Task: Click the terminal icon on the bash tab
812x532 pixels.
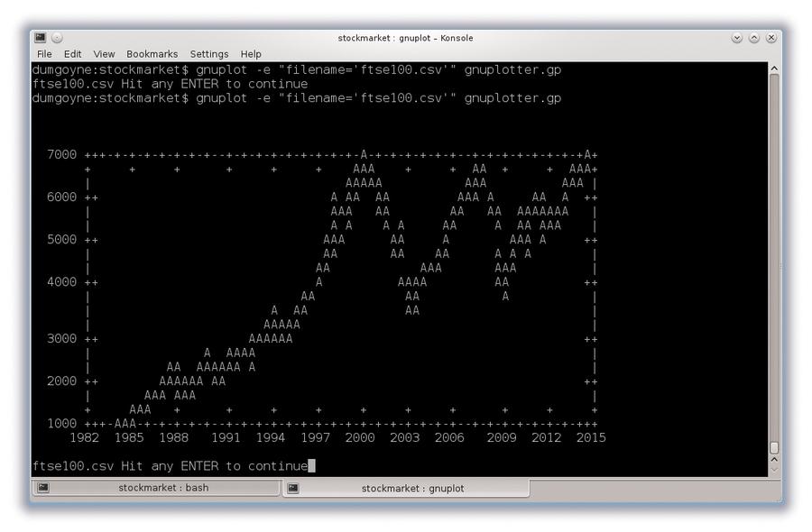Action: [43, 488]
